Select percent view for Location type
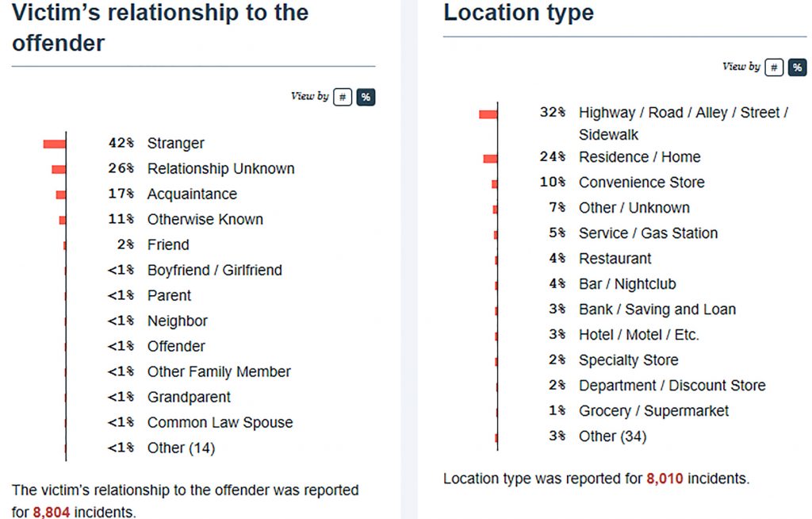 point(797,67)
